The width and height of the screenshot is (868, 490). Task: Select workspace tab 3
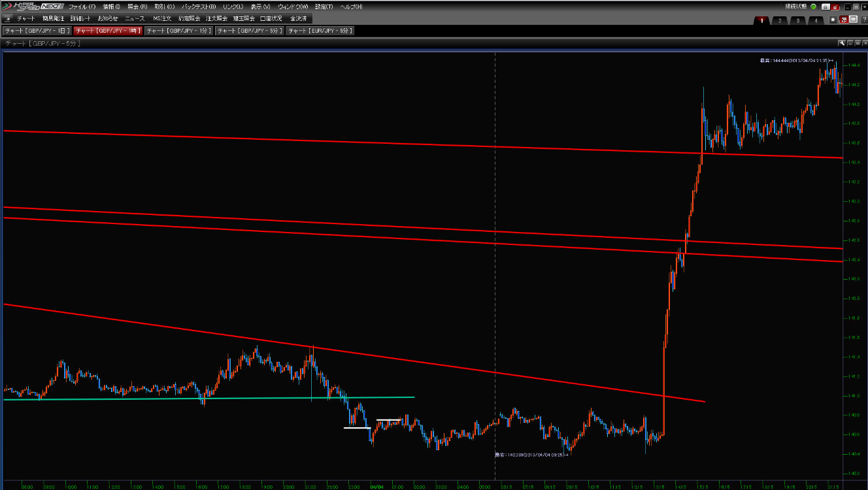798,20
